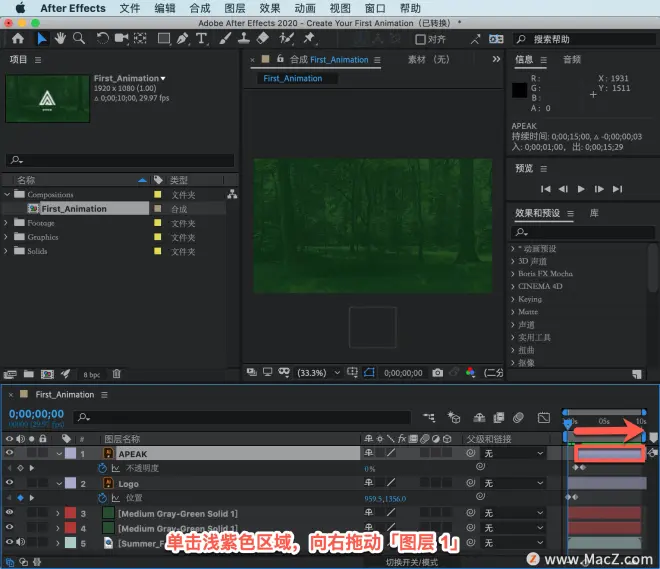
Task: Select the Zoom magnifier tool
Action: 79,38
